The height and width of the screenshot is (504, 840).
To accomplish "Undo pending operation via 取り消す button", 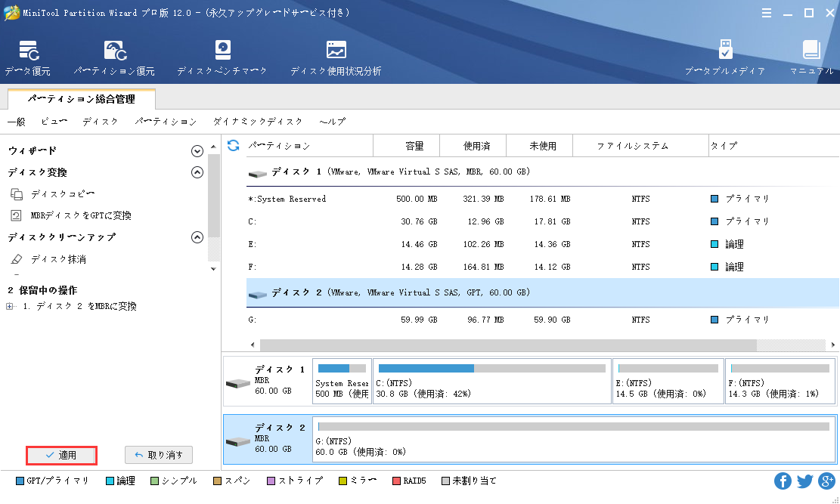I will 158,455.
